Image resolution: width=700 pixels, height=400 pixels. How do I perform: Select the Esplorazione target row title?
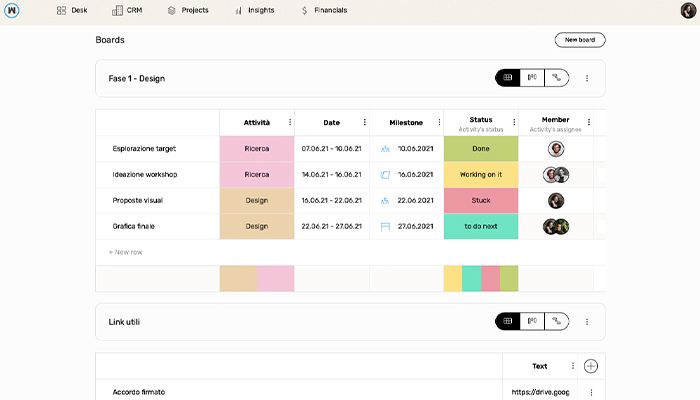(144, 149)
